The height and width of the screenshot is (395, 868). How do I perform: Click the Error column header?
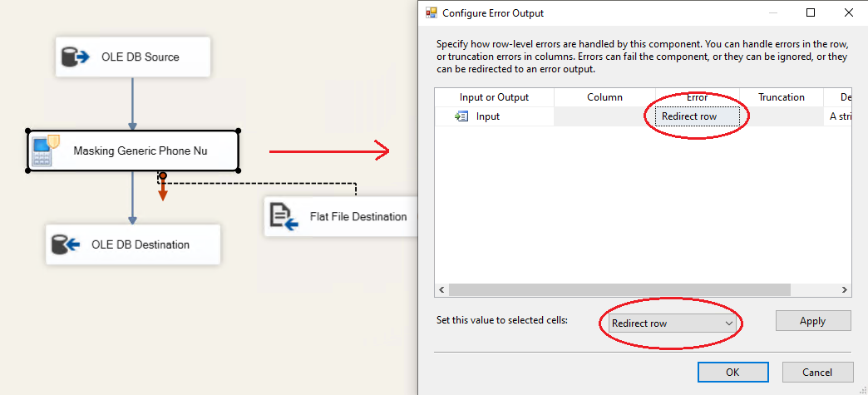pos(697,97)
